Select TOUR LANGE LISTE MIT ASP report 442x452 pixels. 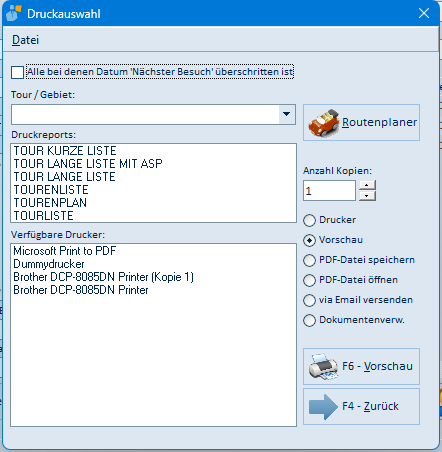(88, 164)
